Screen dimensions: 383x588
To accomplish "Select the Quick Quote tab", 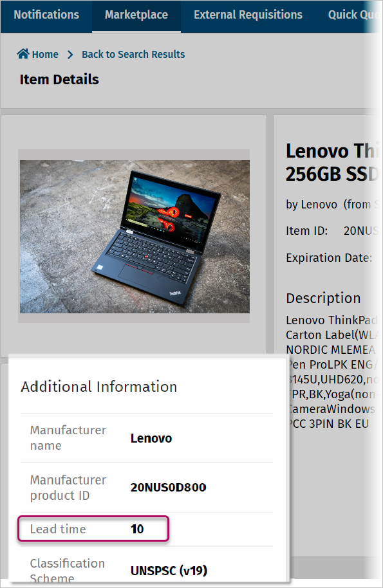I will [353, 15].
